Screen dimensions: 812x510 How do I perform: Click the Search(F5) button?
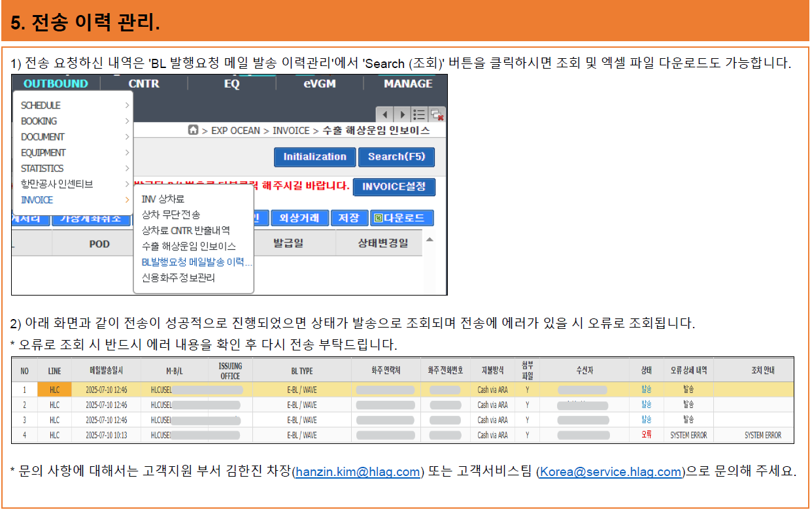(397, 157)
